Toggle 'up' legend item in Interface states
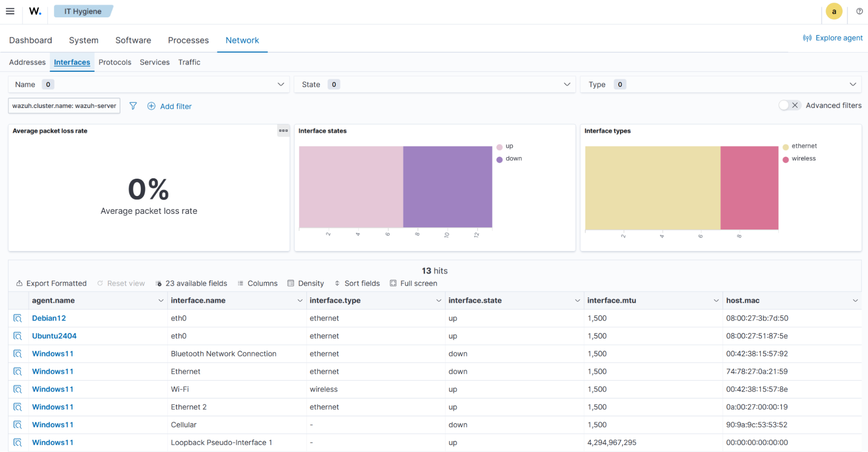 [509, 146]
